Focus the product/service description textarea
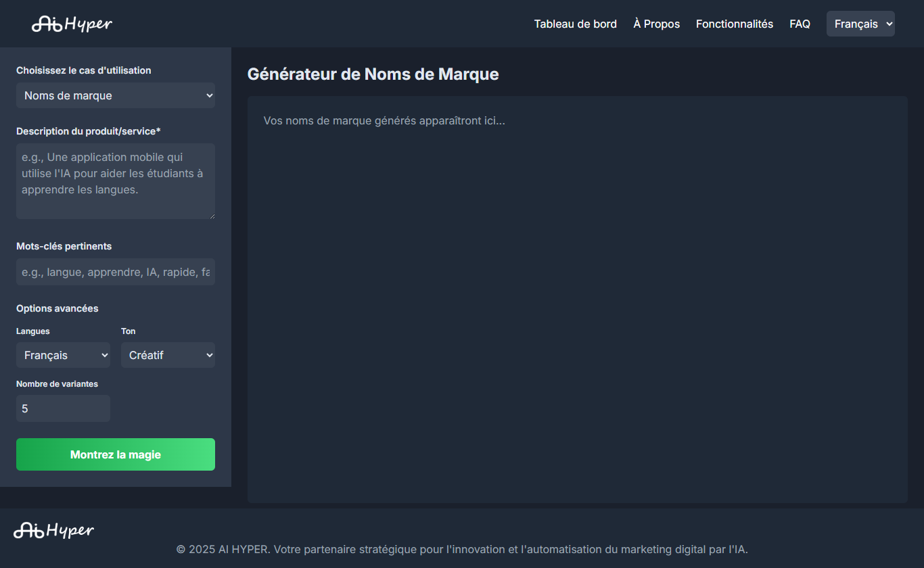The height and width of the screenshot is (568, 924). tap(116, 181)
